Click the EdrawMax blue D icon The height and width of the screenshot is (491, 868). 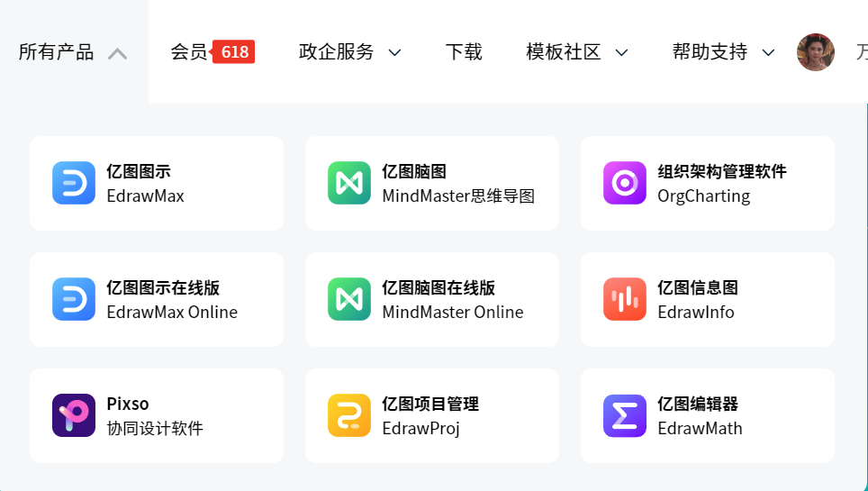(74, 183)
